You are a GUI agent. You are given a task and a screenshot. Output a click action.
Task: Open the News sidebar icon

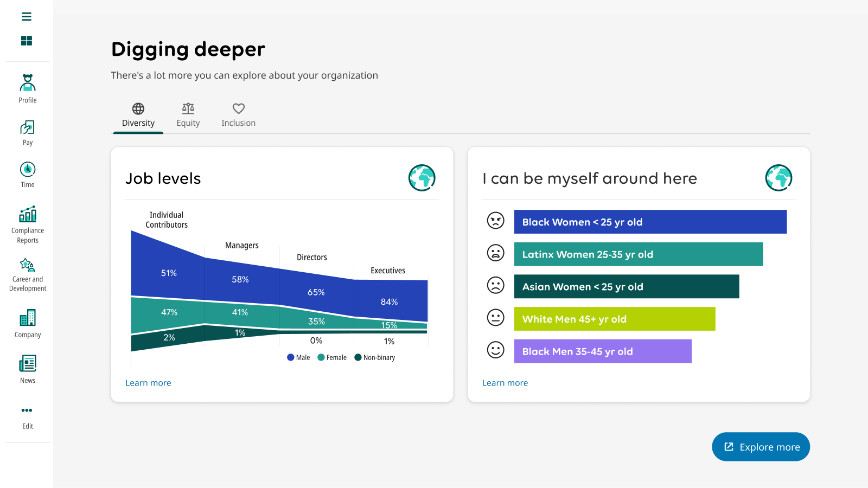click(x=28, y=363)
